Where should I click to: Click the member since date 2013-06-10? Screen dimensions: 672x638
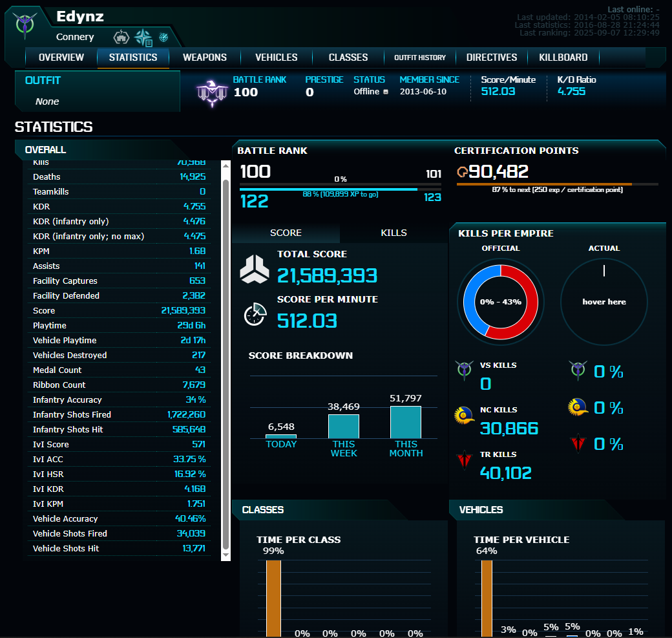tap(423, 92)
